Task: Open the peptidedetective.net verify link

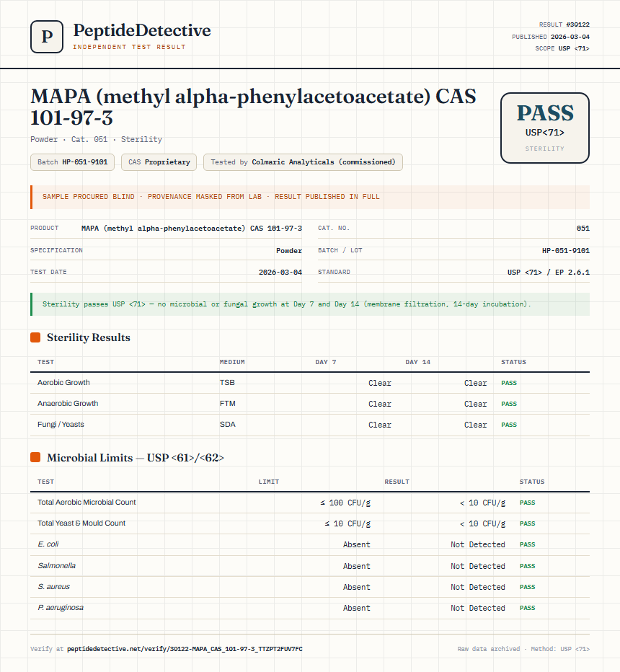Action: point(185,649)
